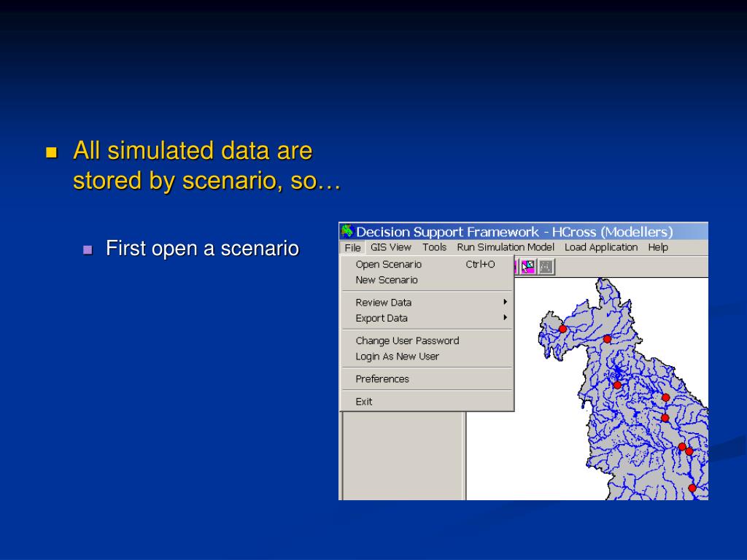The image size is (747, 560).
Task: Click Exit in the File menu
Action: click(x=427, y=402)
